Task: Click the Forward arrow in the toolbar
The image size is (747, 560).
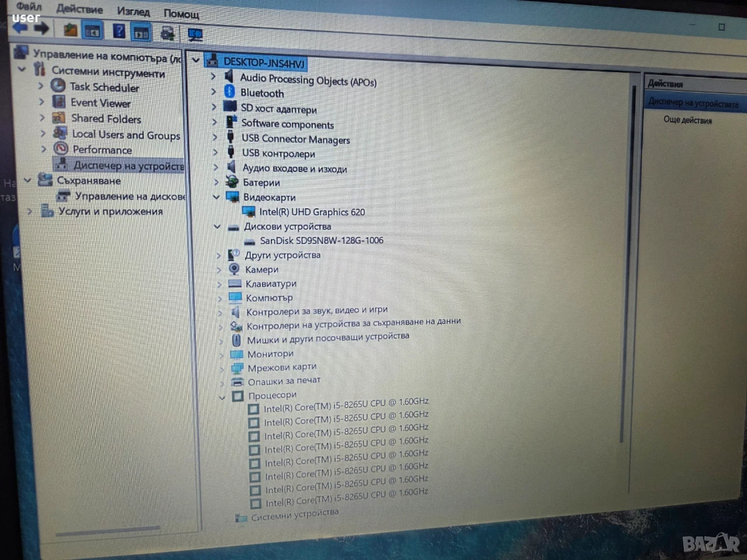Action: 41,29
